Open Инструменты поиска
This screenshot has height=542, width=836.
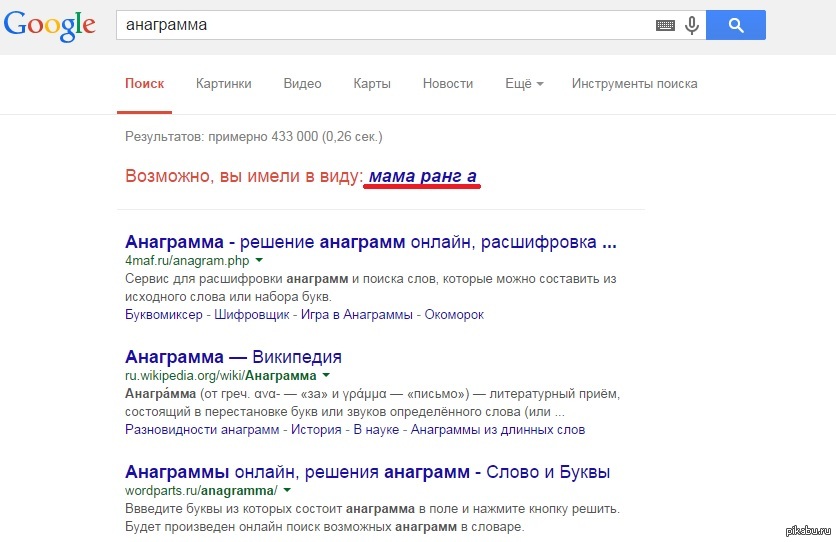point(634,84)
